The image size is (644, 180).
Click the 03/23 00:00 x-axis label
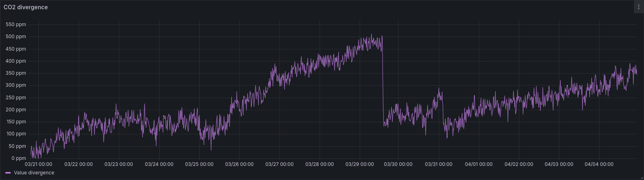pos(119,164)
